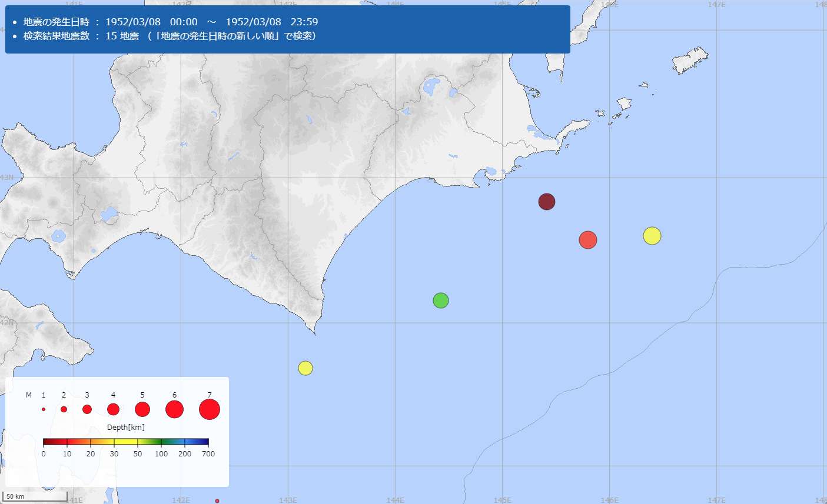Click the 146E longitude label at bottom

(x=610, y=500)
